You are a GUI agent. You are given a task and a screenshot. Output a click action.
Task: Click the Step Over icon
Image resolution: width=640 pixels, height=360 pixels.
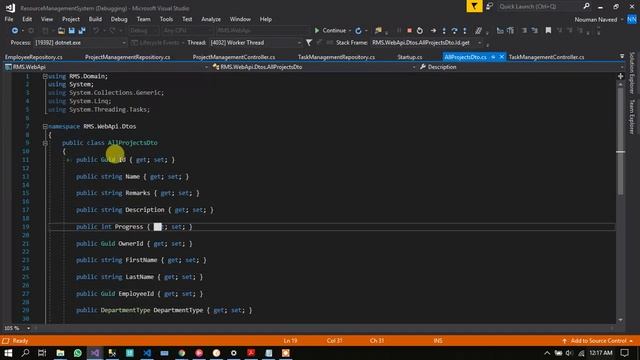click(454, 31)
